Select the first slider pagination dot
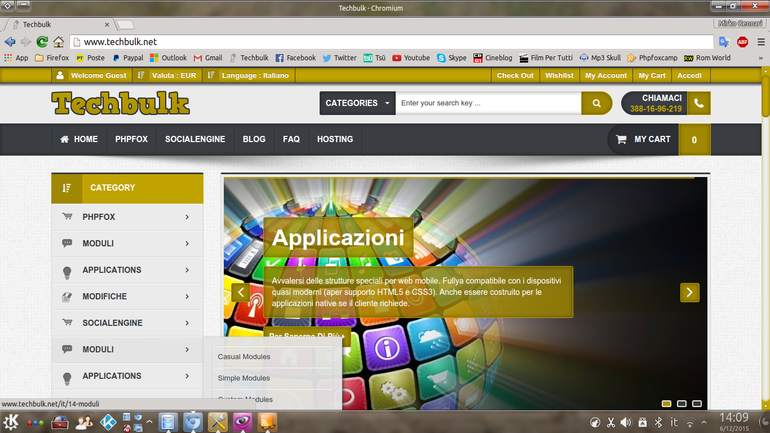Image resolution: width=770 pixels, height=433 pixels. [x=666, y=404]
